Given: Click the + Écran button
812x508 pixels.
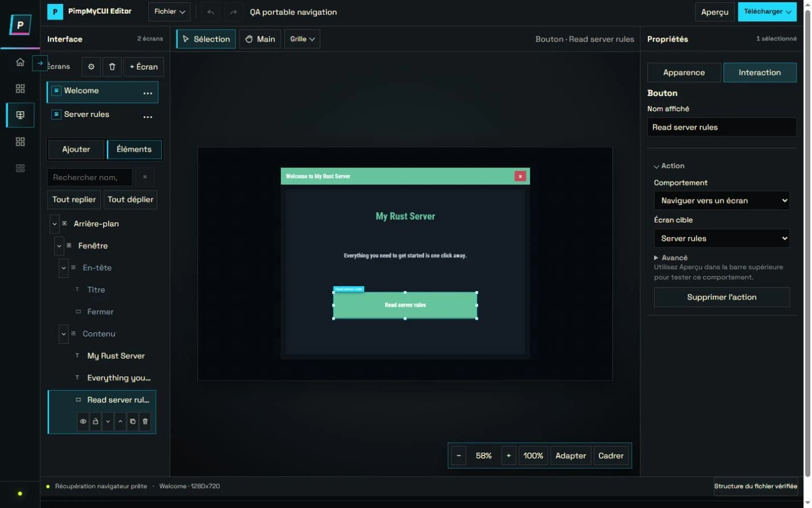Looking at the screenshot, I should pyautogui.click(x=144, y=67).
